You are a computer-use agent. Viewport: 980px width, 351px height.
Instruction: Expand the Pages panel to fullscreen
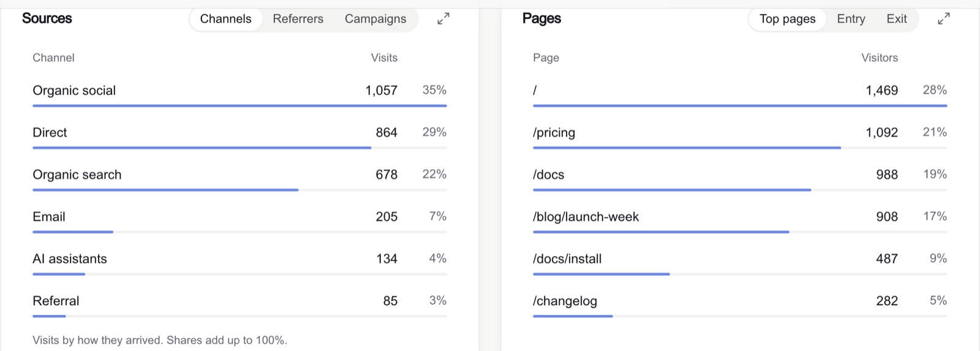pyautogui.click(x=944, y=19)
